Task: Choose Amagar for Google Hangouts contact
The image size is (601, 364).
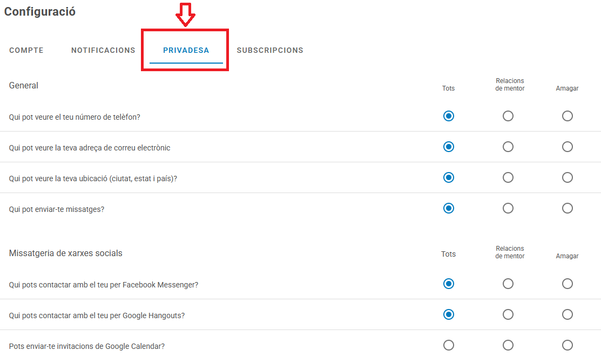Action: click(x=567, y=314)
